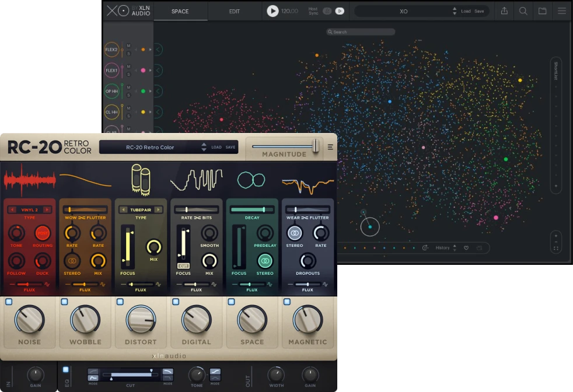Open the RC-20 menu icon beside Magnitude

(330, 148)
